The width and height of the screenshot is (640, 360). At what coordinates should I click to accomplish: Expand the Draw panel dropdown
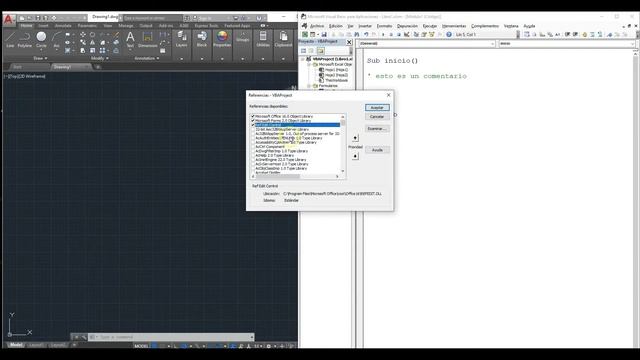click(x=40, y=58)
